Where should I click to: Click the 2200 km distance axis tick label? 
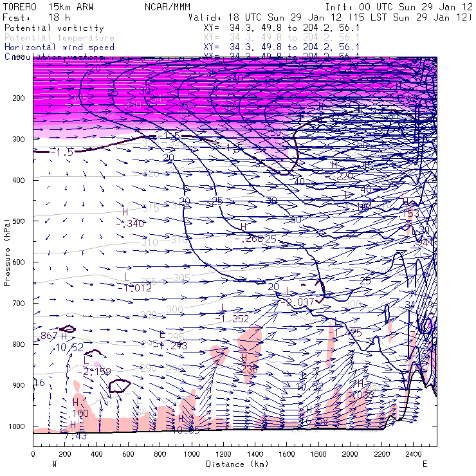point(381,454)
